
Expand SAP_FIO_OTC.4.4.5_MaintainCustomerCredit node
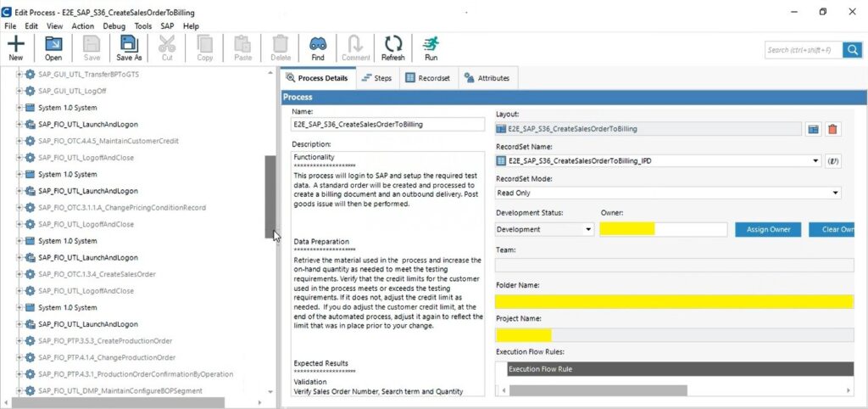(19, 141)
